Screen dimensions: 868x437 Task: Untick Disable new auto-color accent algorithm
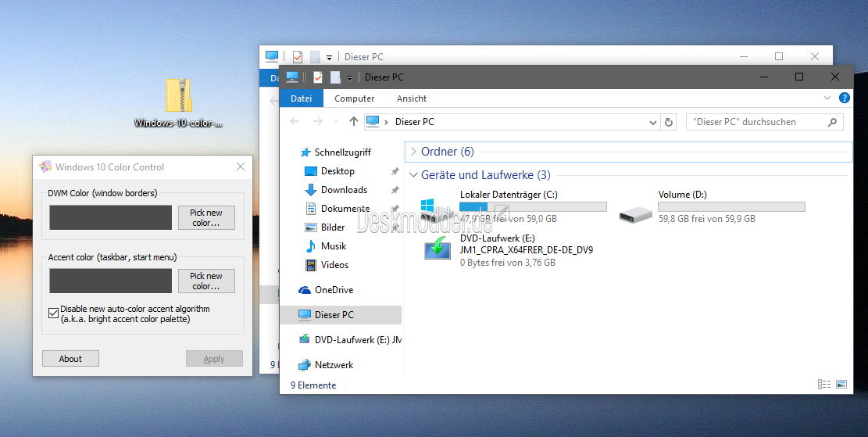[x=53, y=313]
